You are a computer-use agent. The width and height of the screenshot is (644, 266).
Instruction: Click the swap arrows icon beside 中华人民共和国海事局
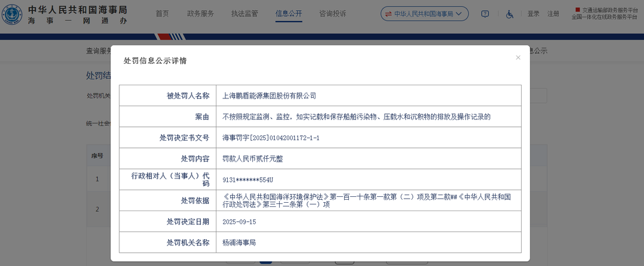coord(388,14)
